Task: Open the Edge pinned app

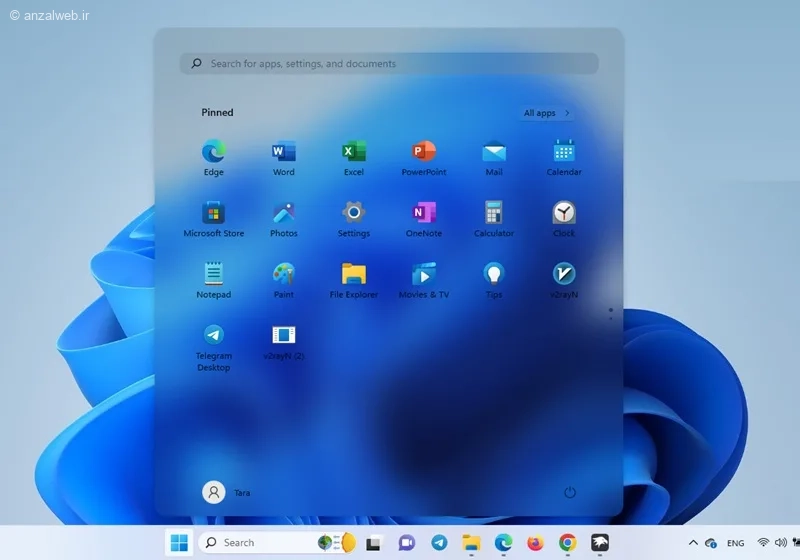Action: pyautogui.click(x=213, y=158)
